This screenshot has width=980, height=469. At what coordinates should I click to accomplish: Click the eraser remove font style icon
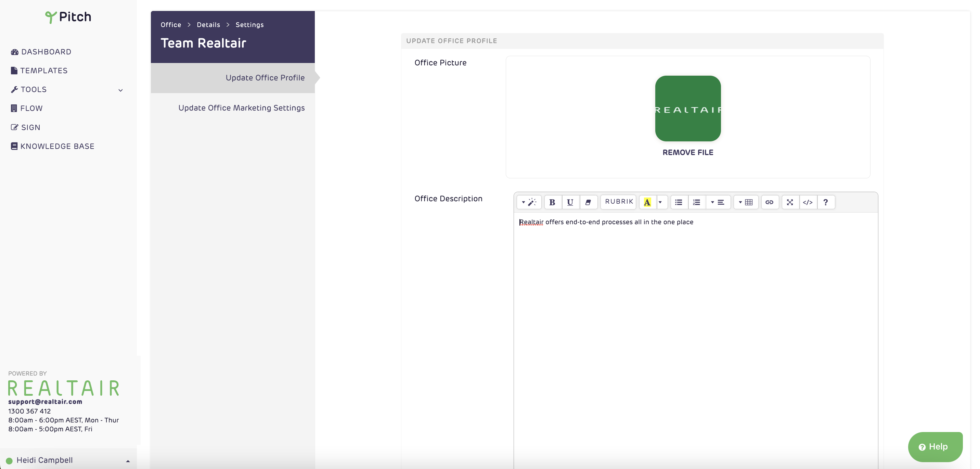(x=588, y=202)
